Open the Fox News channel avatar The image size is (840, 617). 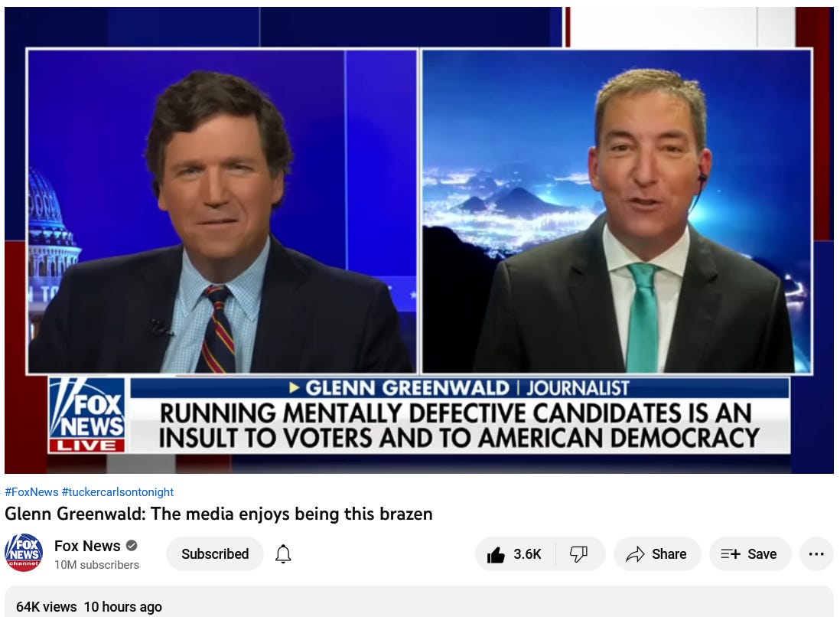[24, 553]
